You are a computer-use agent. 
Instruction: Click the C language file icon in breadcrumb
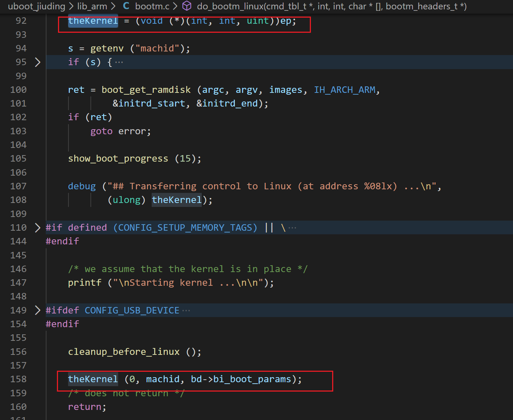pos(126,6)
